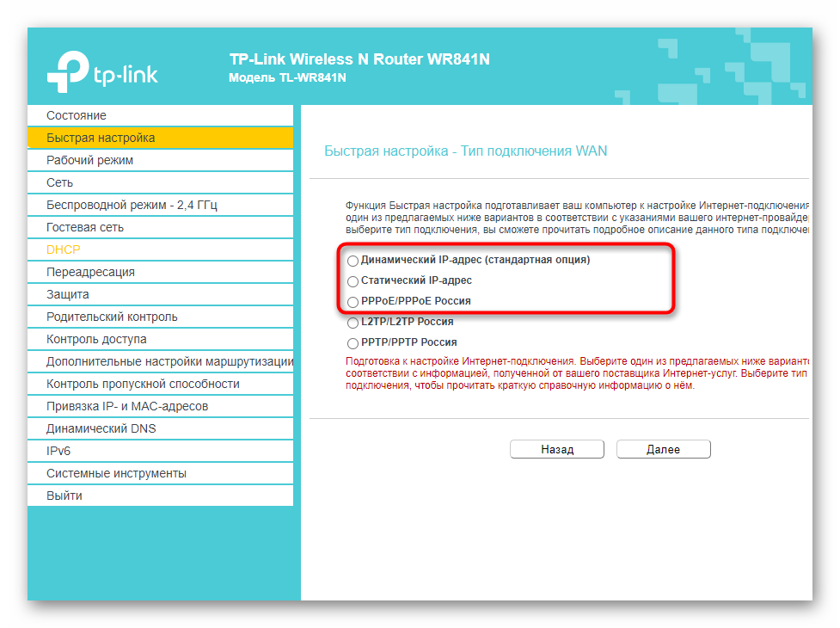This screenshot has width=840, height=628.
Task: Go to Рабочий режим section
Action: point(89,160)
